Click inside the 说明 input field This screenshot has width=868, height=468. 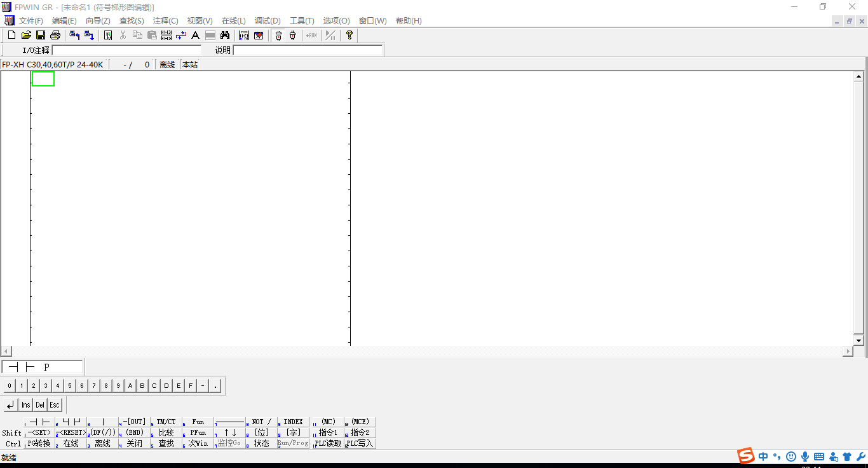coord(308,50)
